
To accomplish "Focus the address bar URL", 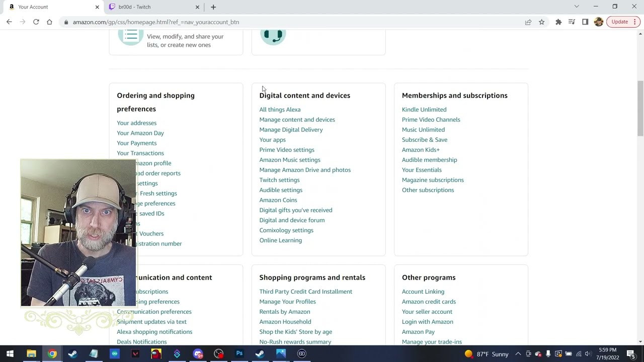I will (156, 22).
